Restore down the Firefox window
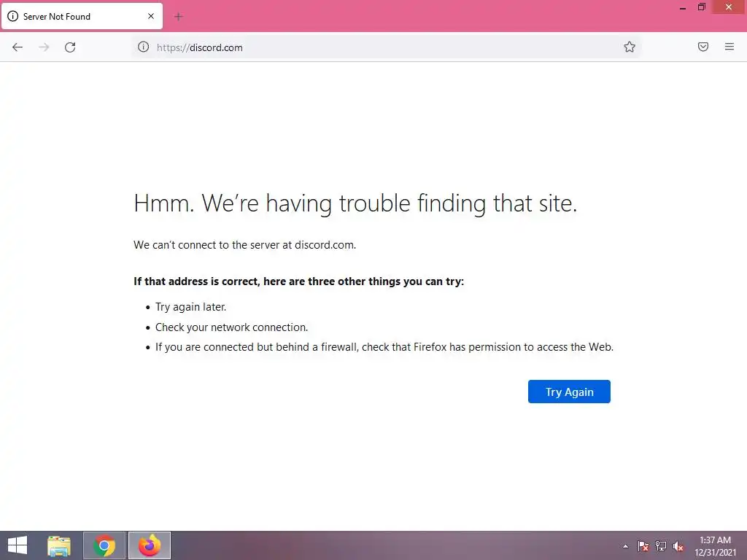 [x=702, y=7]
